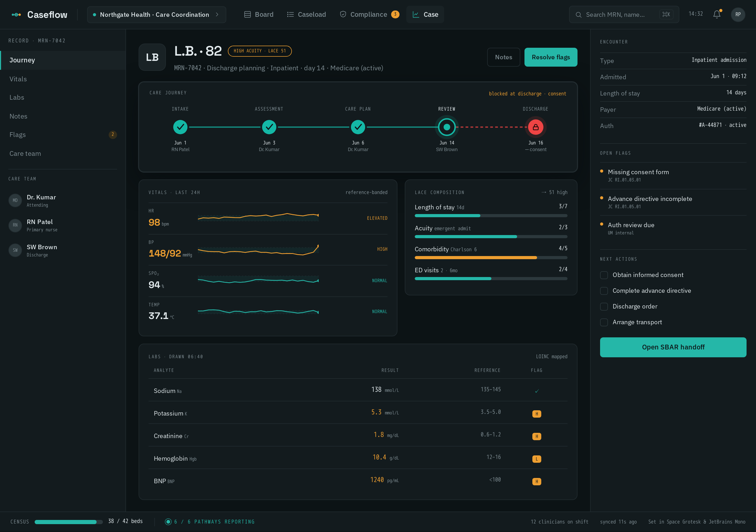This screenshot has height=532, width=756.
Task: Click the locked Discharge step icon
Action: tap(536, 127)
